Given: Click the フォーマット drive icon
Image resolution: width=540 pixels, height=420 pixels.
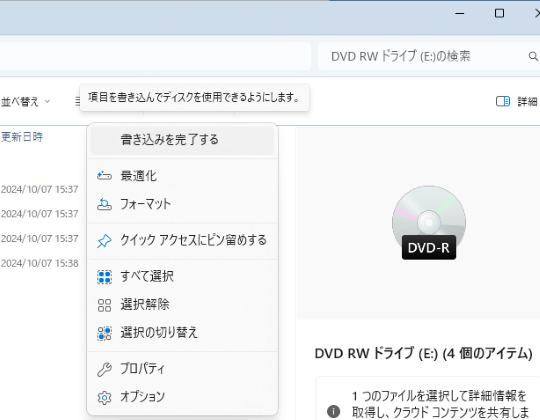Looking at the screenshot, I should tap(104, 204).
